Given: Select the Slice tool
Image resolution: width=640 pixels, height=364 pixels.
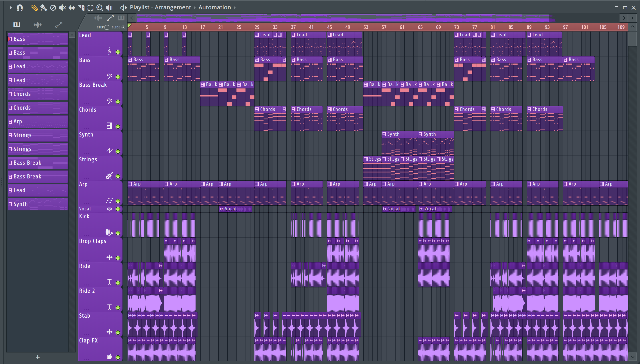Looking at the screenshot, I should 81,8.
